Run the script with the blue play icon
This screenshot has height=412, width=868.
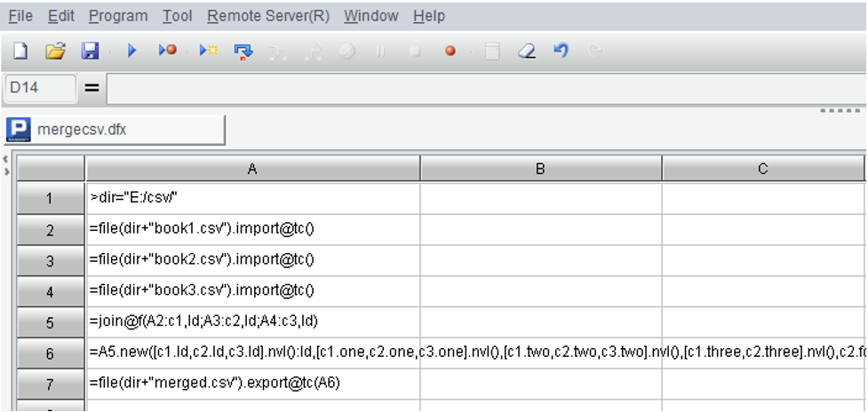coord(131,51)
